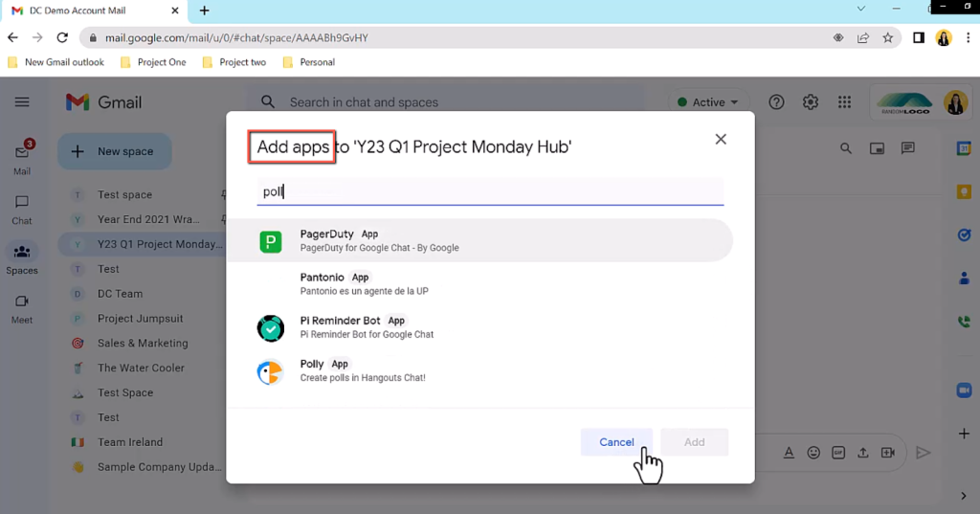
Task: Open the 'New Gmail outlook' bookmark folder
Action: tap(56, 62)
